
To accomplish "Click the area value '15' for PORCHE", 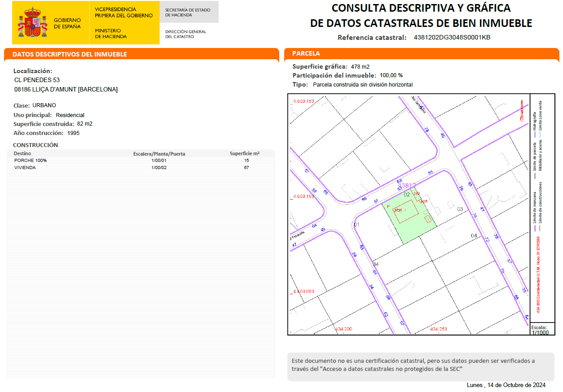I will point(246,161).
